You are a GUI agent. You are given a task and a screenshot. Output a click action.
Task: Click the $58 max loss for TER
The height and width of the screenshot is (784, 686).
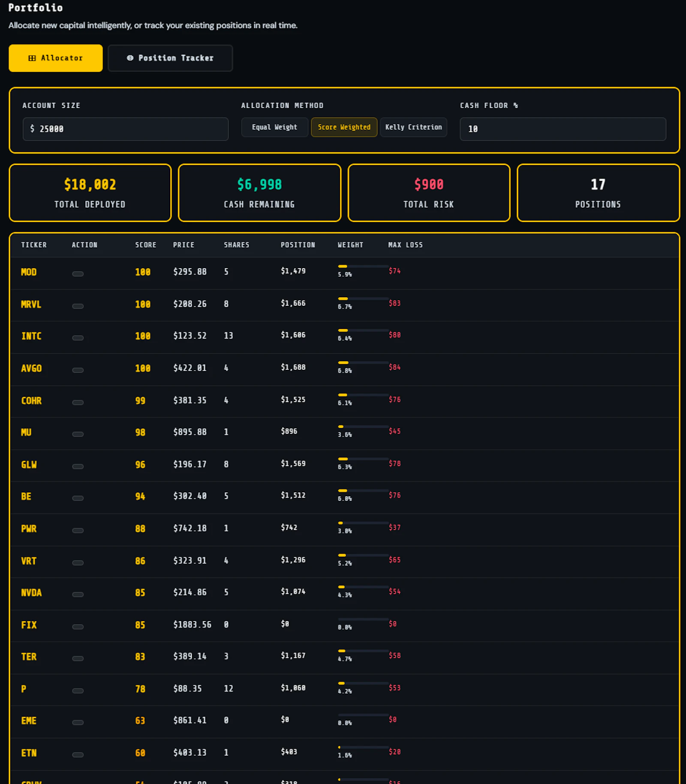(x=395, y=655)
